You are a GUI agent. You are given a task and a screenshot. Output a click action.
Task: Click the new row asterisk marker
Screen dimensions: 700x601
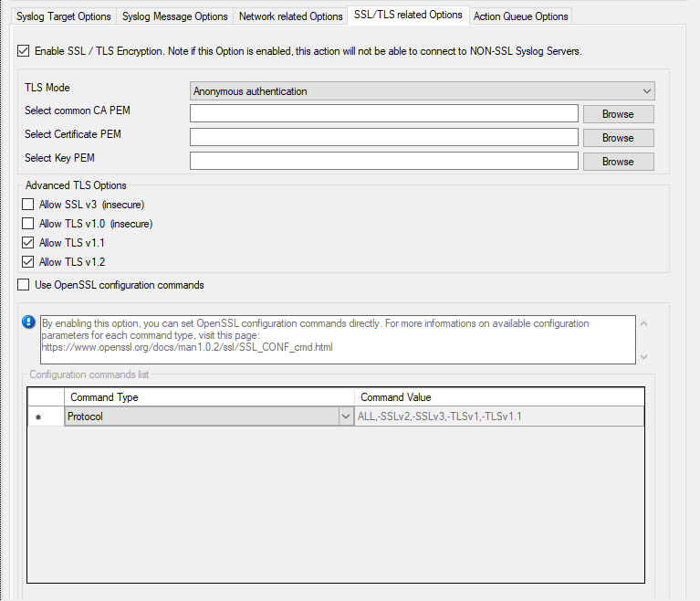(38, 416)
